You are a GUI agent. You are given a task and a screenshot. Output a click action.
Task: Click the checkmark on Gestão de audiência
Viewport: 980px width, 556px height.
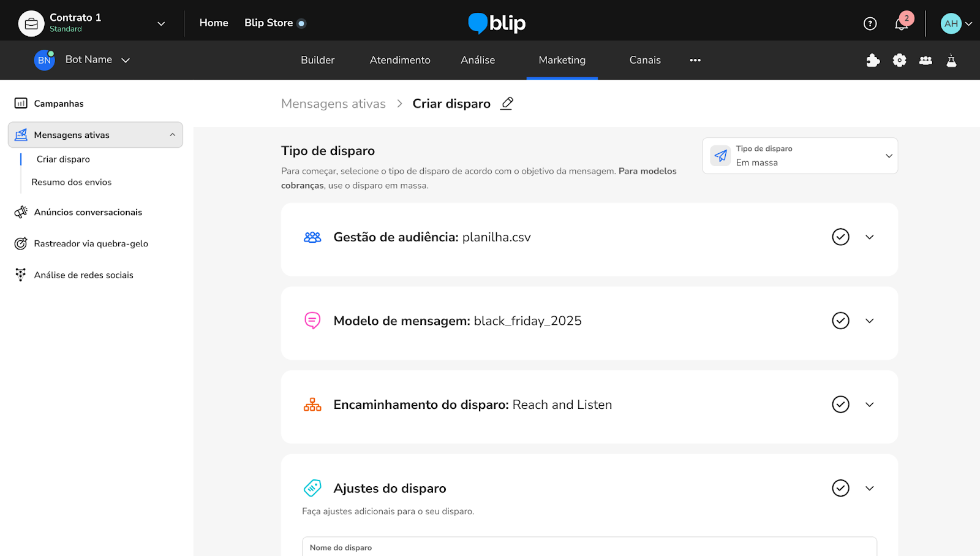coord(840,237)
